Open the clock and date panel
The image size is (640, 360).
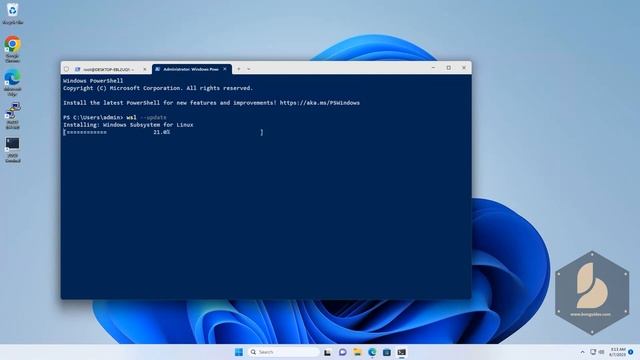click(x=618, y=352)
